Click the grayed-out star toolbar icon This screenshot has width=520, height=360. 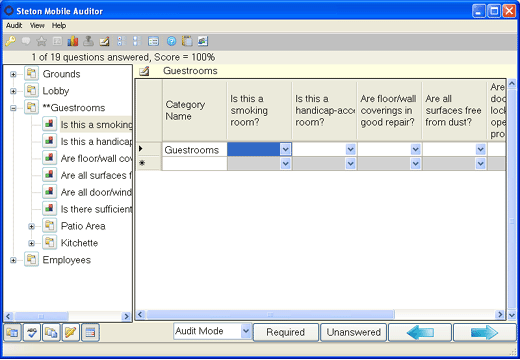coord(41,41)
